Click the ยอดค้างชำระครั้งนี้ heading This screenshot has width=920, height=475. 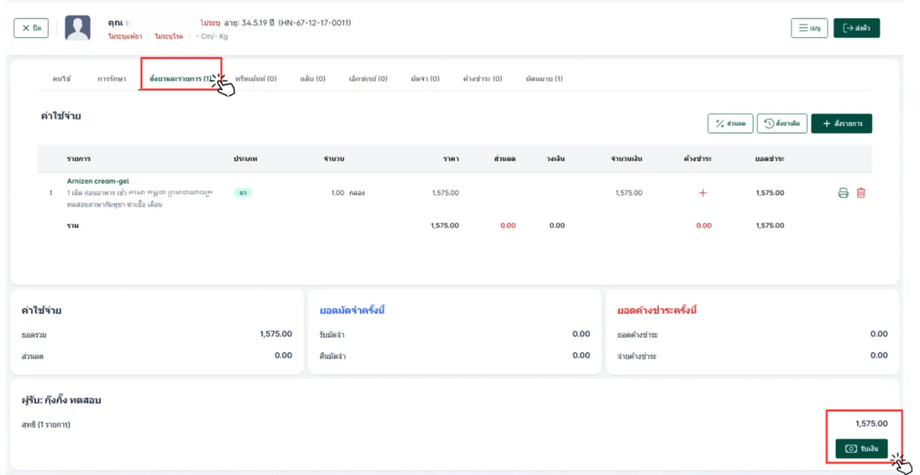tap(657, 311)
